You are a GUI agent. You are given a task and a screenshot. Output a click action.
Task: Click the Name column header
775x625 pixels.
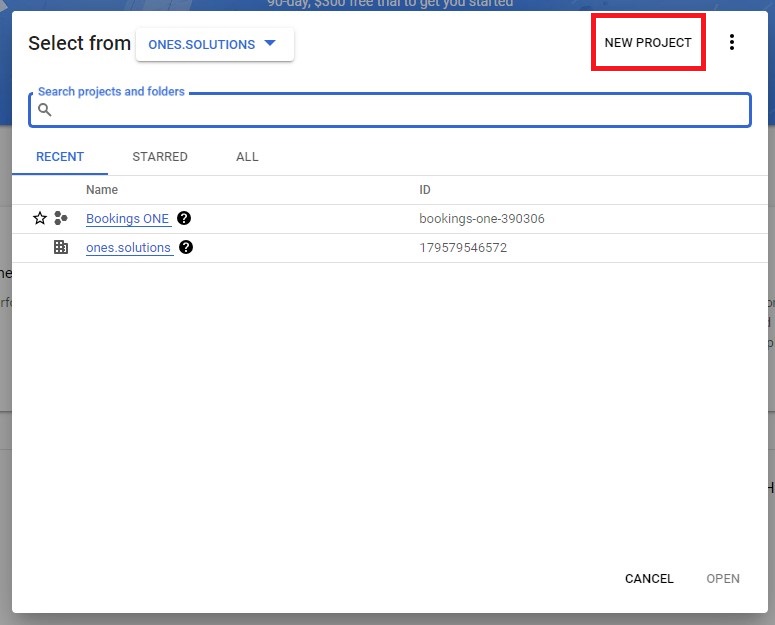[x=102, y=190]
